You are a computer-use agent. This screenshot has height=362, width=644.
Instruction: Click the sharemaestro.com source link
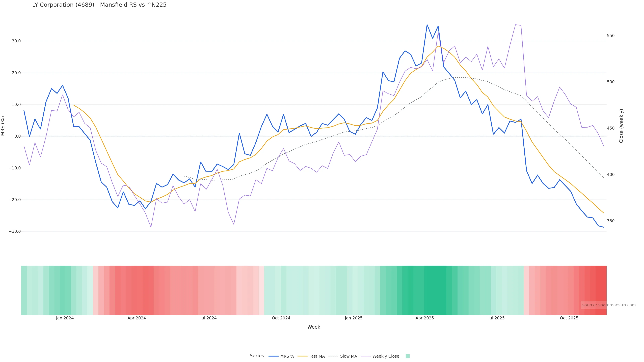[608, 305]
